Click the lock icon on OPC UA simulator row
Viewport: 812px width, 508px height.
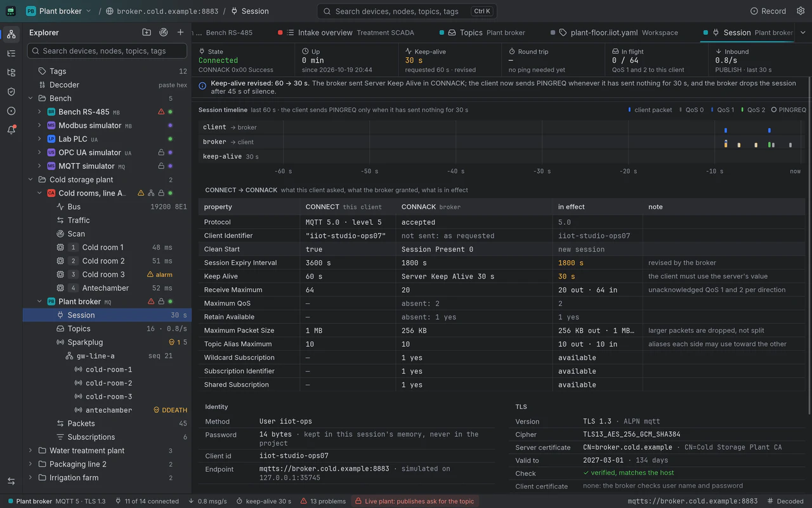161,152
